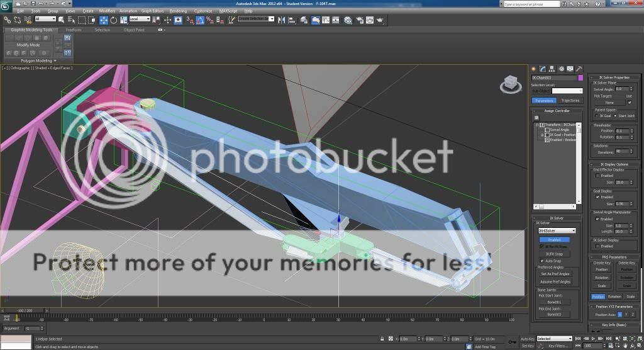Click the Trajectories button

pyautogui.click(x=570, y=100)
